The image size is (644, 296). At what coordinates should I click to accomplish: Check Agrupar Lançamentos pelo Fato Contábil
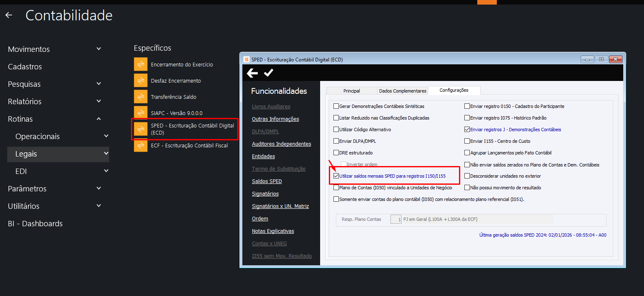[x=467, y=153]
